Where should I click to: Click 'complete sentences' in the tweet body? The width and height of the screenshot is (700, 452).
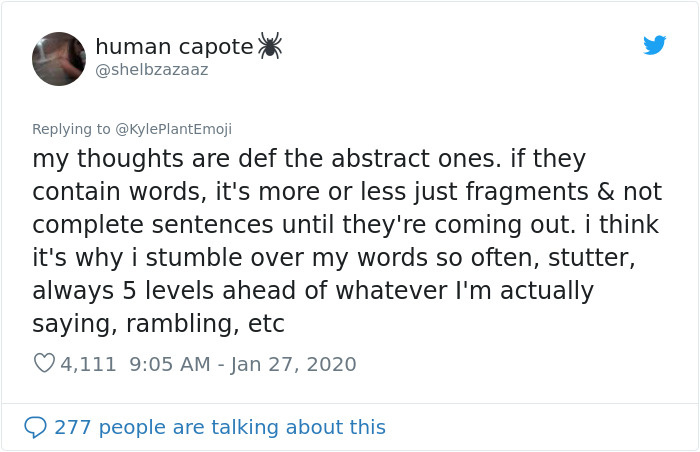pos(153,225)
